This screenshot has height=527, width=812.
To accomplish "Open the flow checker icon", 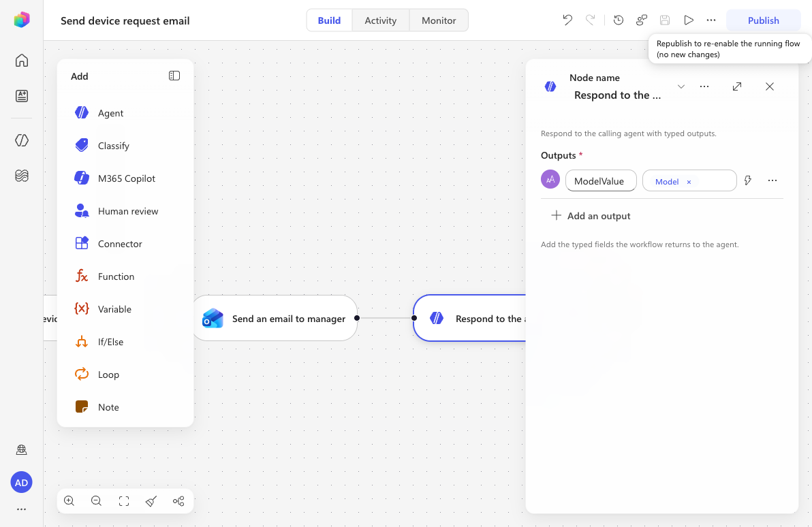I will 642,20.
